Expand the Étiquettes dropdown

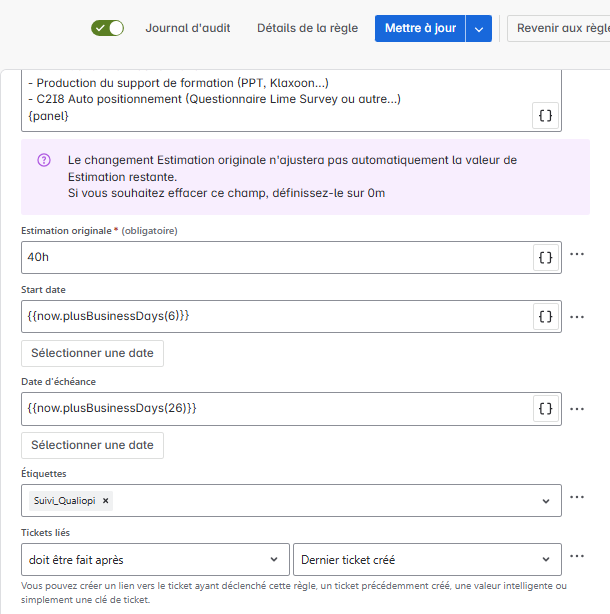tap(545, 501)
